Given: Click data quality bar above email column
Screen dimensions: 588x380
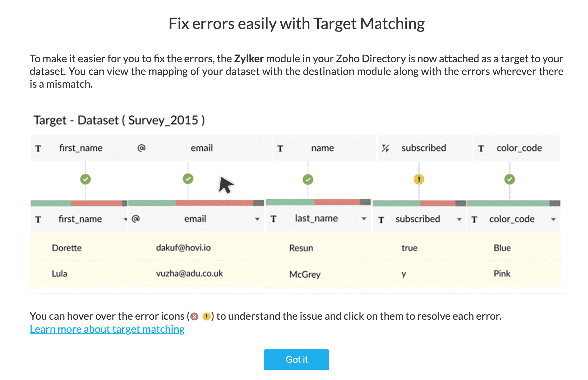Looking at the screenshot, I should [196, 203].
